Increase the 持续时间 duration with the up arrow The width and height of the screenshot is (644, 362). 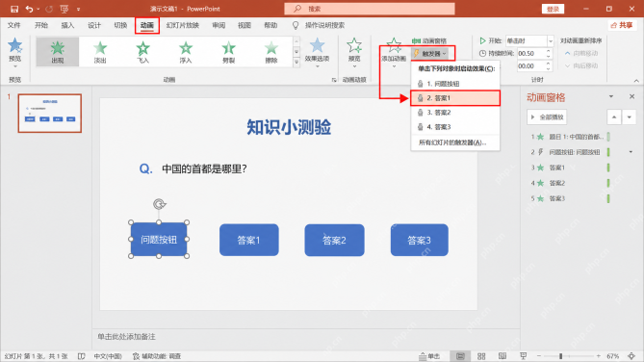tap(549, 51)
